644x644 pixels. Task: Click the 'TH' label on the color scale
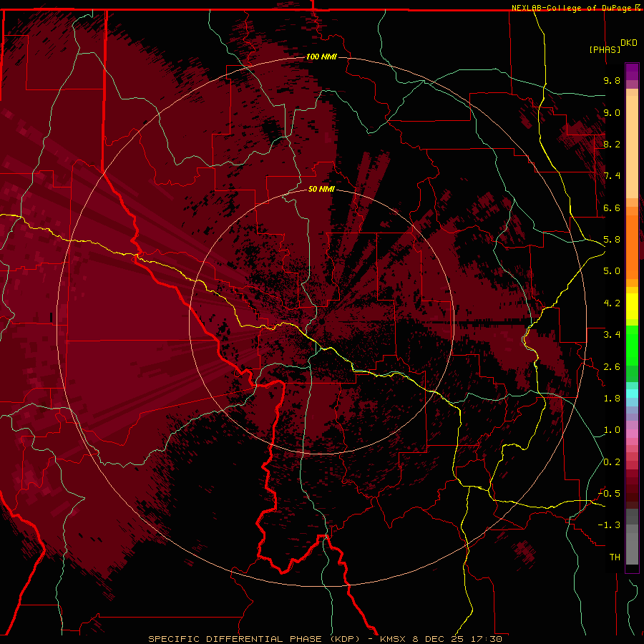pyautogui.click(x=615, y=557)
